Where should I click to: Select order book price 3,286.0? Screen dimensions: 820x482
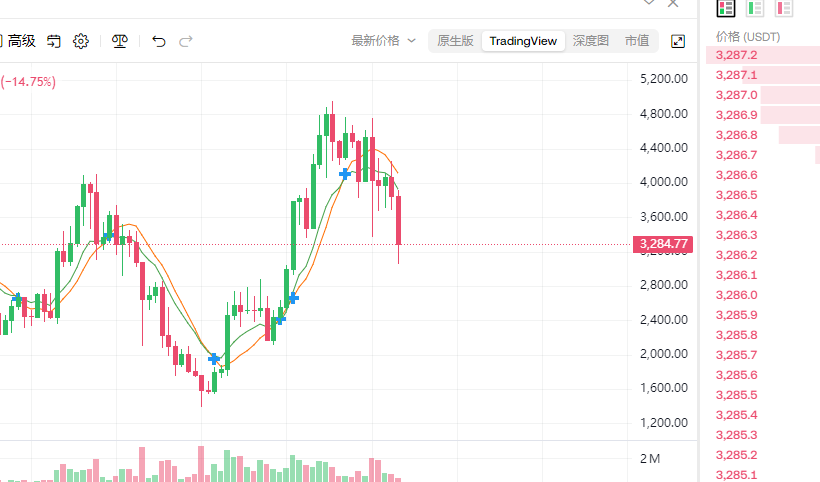click(737, 295)
